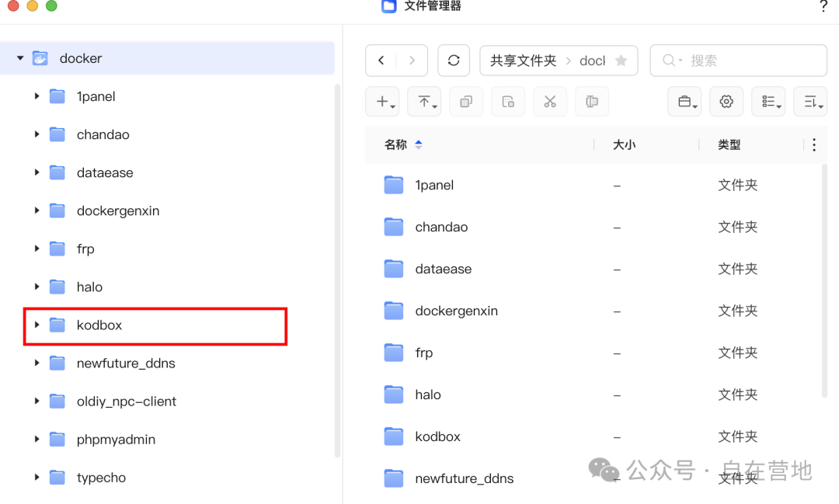Expand the phpmyadmin tree folder
Image resolution: width=839 pixels, height=504 pixels.
pos(37,439)
